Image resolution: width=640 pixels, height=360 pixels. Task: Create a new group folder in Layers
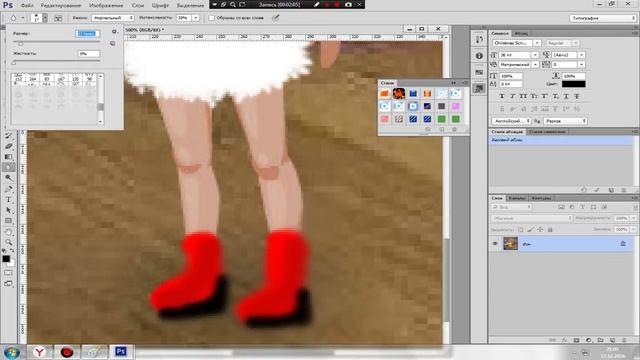pos(600,340)
